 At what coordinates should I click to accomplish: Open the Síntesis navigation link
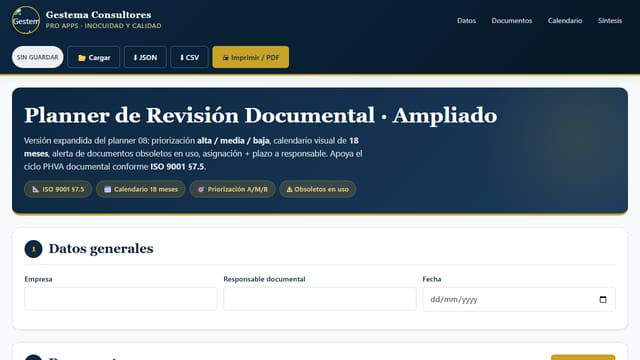coord(610,20)
